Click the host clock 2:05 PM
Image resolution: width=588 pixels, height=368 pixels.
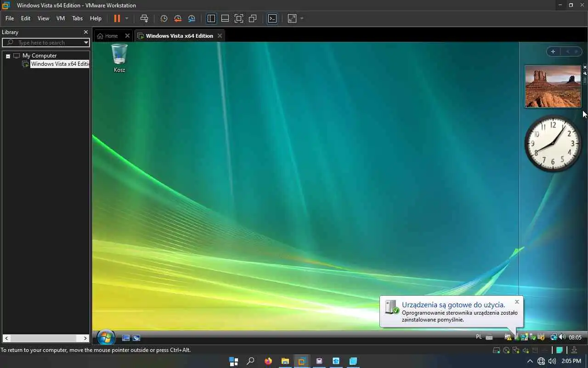pos(571,361)
